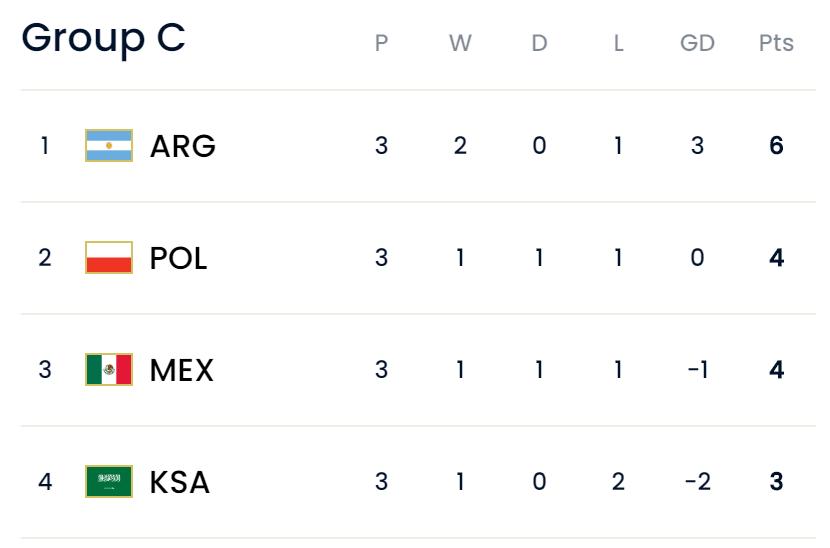This screenshot has width=830, height=548.
Task: Click Argentina's wins value 2
Action: pos(460,146)
